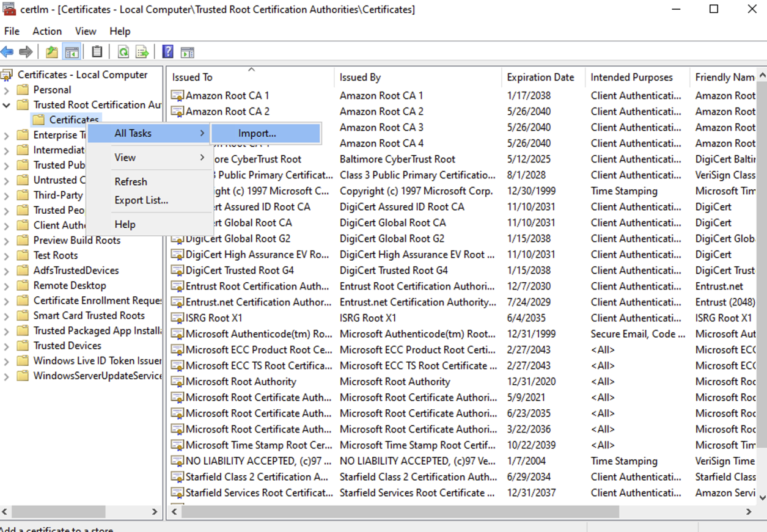Open the Help menu in menu bar
This screenshot has height=532, width=767.
coord(120,31)
